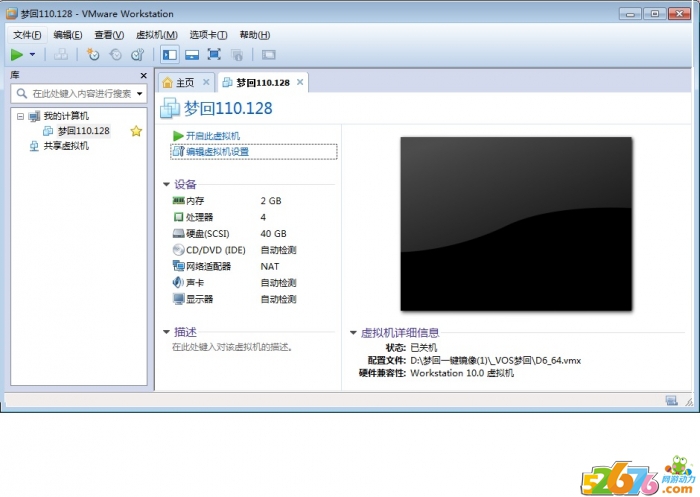The height and width of the screenshot is (497, 700).
Task: Click the Unity mode toolbar icon
Action: click(x=237, y=55)
